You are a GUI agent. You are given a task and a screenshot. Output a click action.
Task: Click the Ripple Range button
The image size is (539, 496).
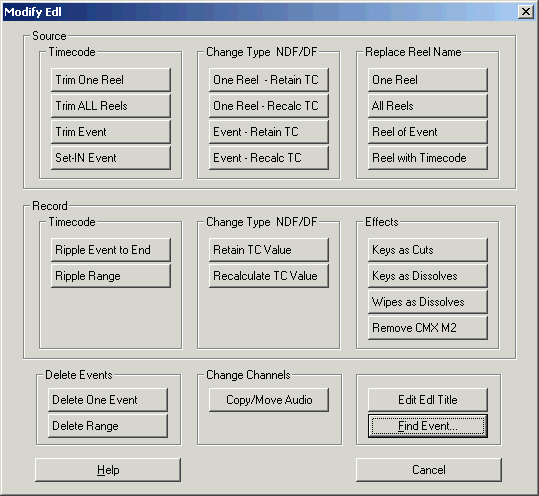point(111,276)
